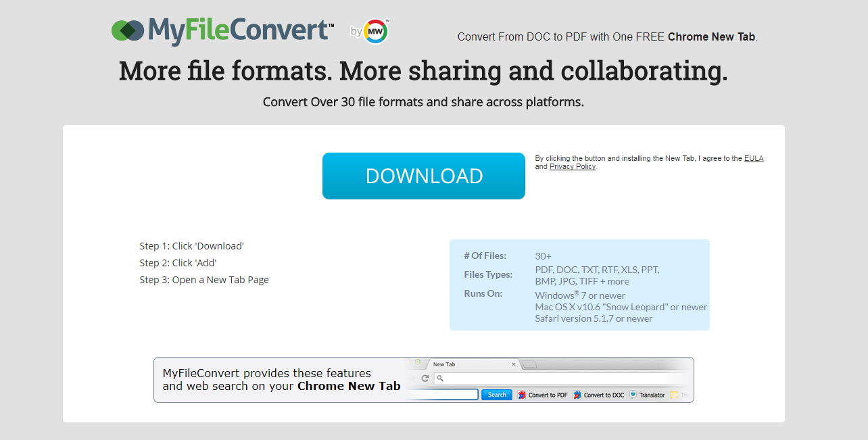
Task: Click the search input box in banner
Action: click(442, 395)
